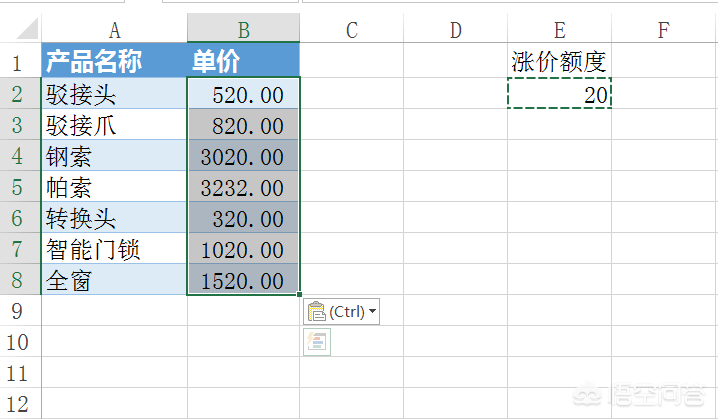Click the fill handle at selection corner

click(x=300, y=295)
